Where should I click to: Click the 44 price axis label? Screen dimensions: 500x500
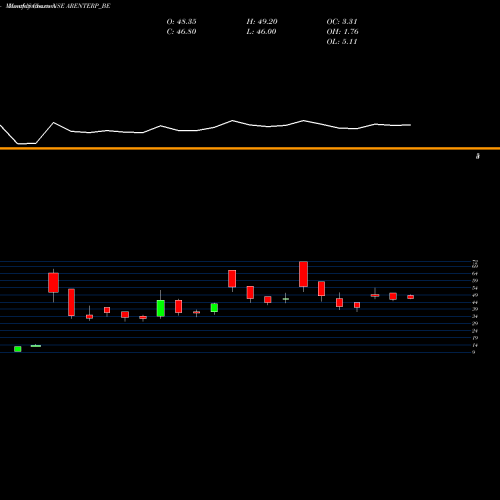click(475, 302)
